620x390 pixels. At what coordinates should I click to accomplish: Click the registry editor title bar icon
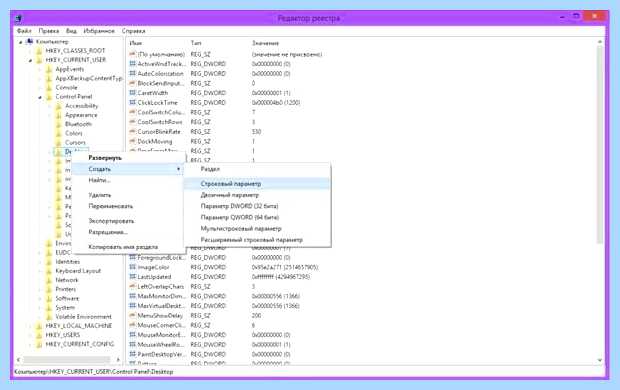pyautogui.click(x=18, y=18)
